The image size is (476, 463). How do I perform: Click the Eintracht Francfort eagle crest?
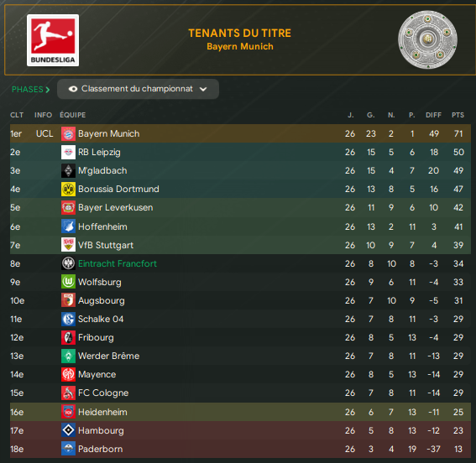point(68,263)
